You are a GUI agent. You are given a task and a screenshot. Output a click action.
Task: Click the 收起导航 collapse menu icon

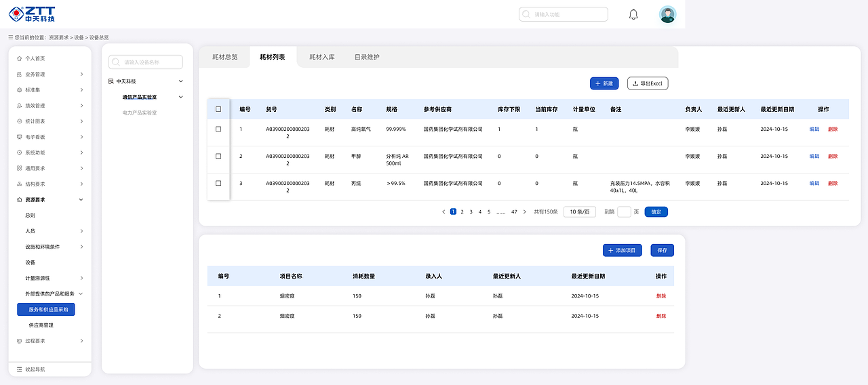click(19, 369)
